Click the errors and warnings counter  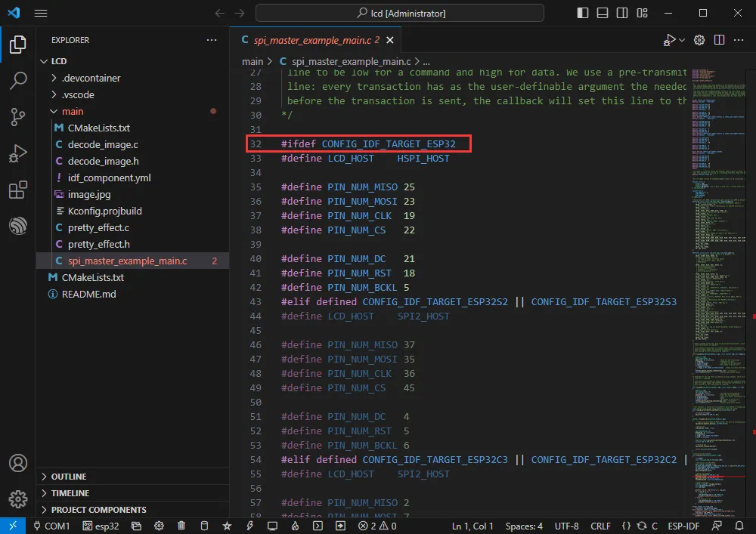pos(376,525)
